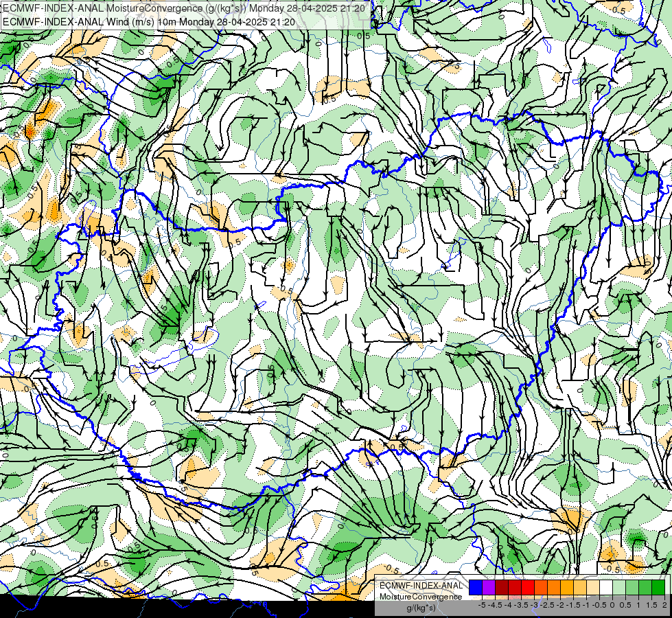The image size is (672, 618).
Task: Click the purple legend color swatch
Action: pos(489,587)
